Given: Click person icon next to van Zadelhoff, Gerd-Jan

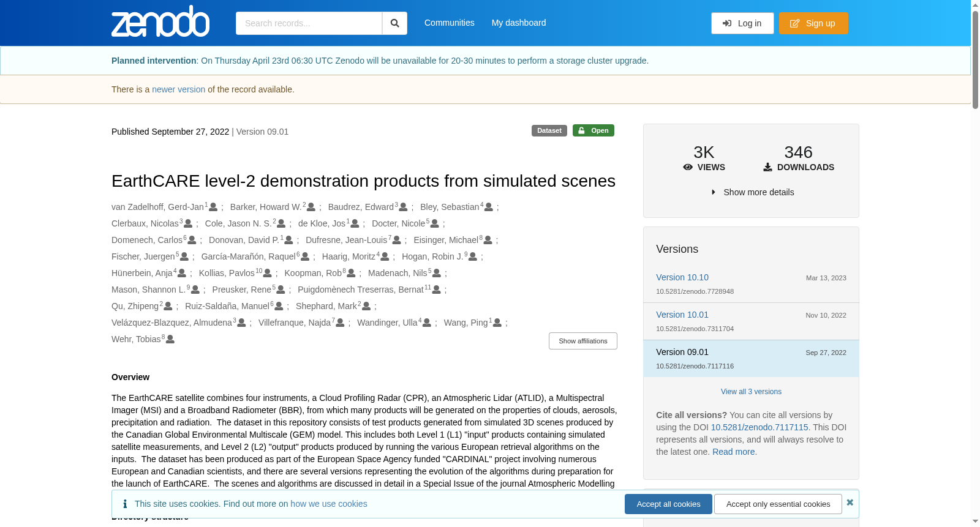Looking at the screenshot, I should [213, 207].
